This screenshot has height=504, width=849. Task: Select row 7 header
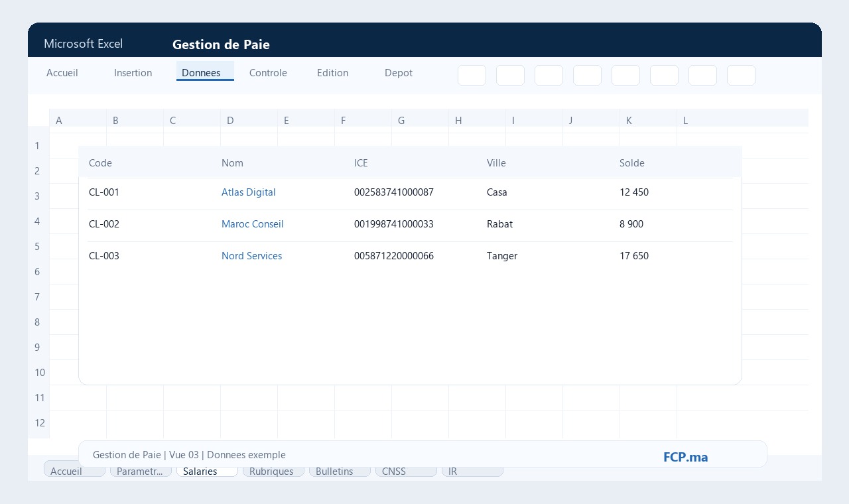38,297
